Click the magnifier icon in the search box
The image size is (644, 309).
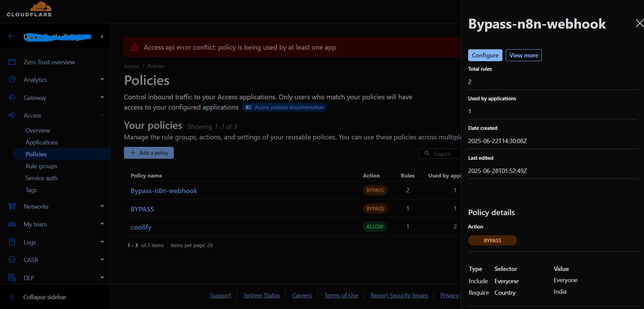click(x=427, y=154)
